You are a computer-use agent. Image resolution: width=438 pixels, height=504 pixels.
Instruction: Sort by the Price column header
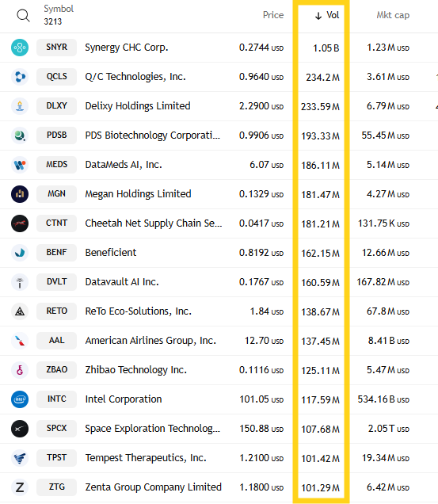pos(273,15)
